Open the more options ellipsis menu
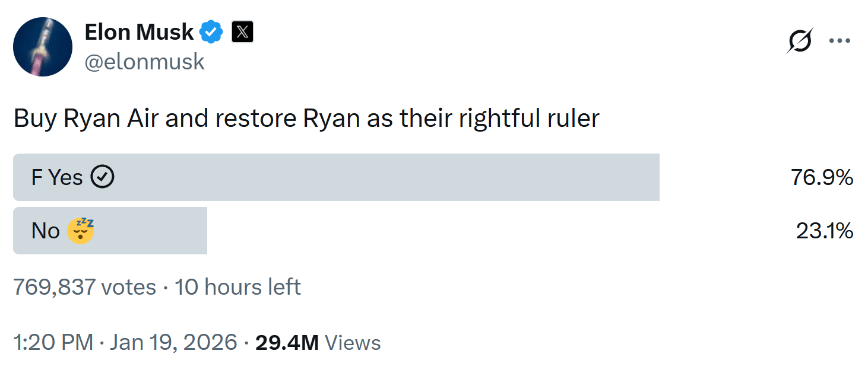The width and height of the screenshot is (868, 370). 840,40
